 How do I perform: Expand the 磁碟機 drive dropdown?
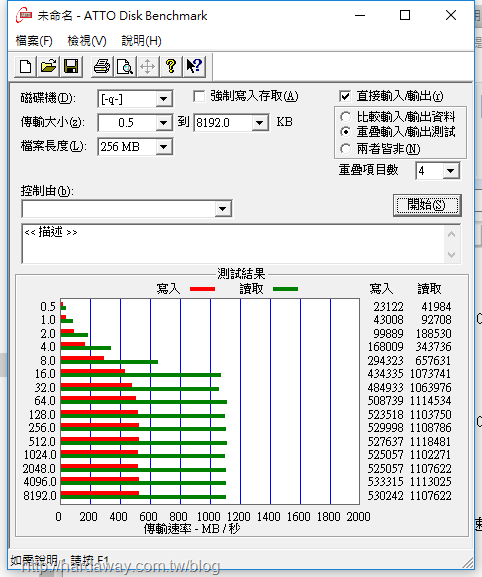click(163, 99)
